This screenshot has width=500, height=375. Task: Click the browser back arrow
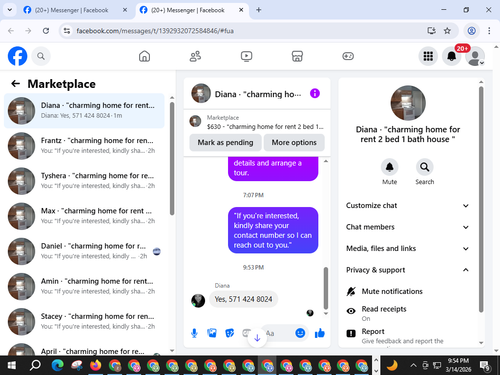[11, 31]
